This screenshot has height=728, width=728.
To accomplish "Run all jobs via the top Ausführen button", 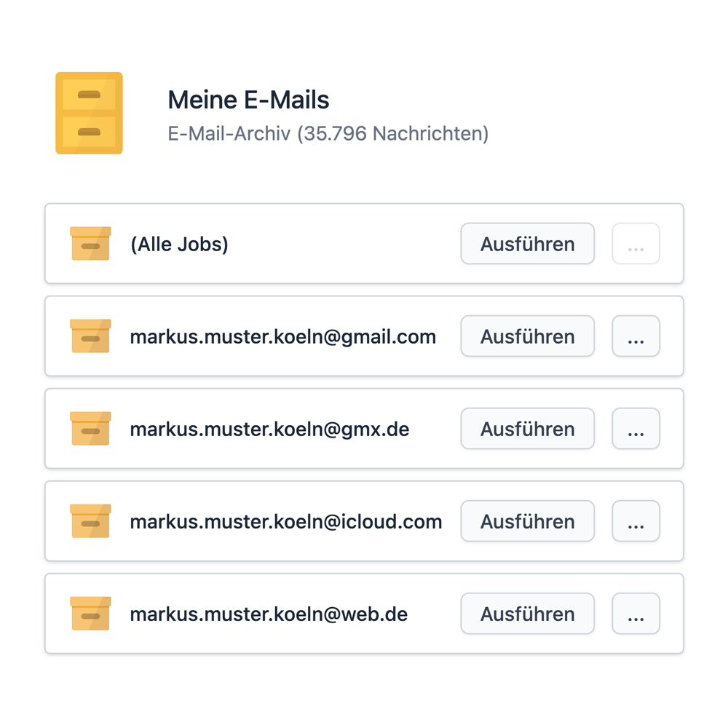I will click(527, 244).
